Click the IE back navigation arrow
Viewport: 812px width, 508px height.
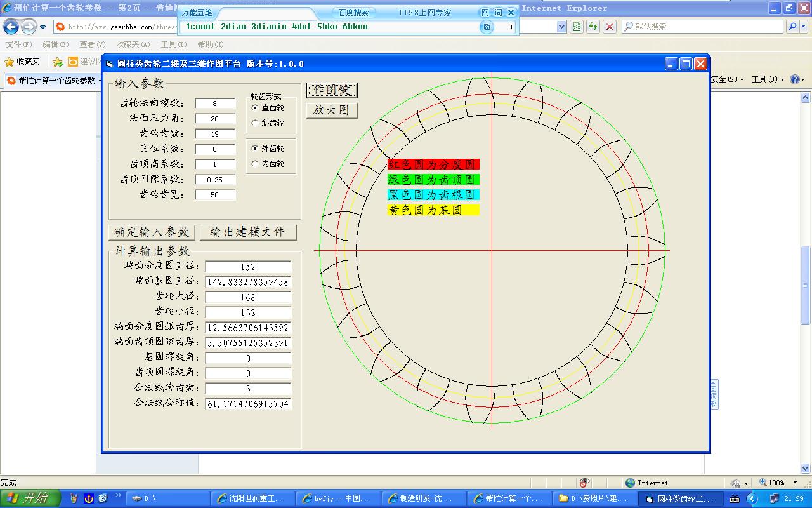point(11,27)
